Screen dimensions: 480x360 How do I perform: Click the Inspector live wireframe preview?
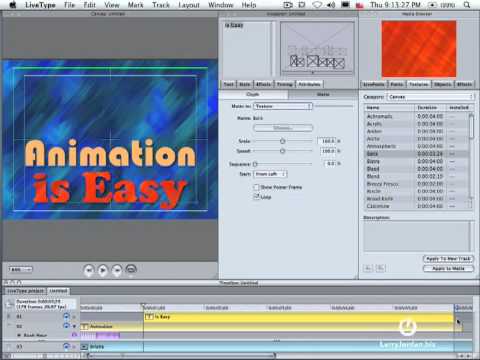[x=317, y=48]
